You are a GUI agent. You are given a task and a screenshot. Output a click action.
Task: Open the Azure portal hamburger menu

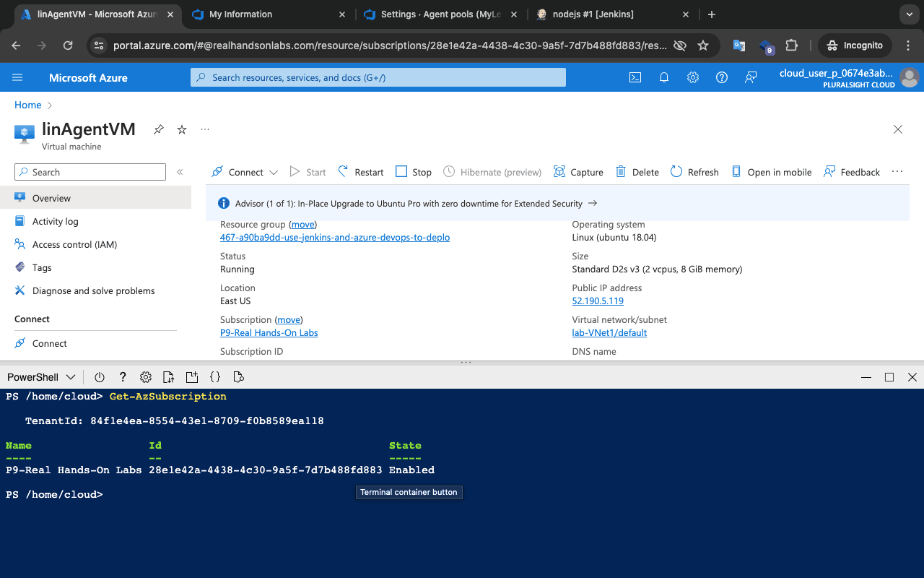click(18, 77)
